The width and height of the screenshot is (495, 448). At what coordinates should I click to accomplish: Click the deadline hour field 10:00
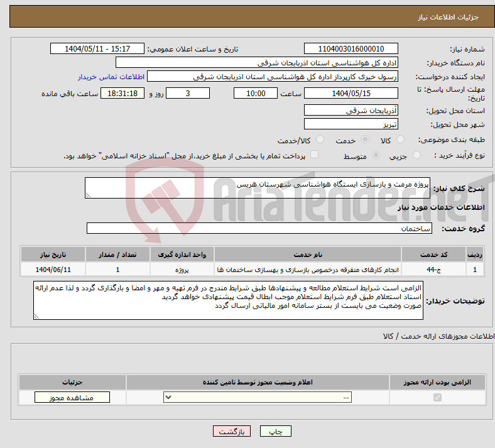click(x=256, y=94)
